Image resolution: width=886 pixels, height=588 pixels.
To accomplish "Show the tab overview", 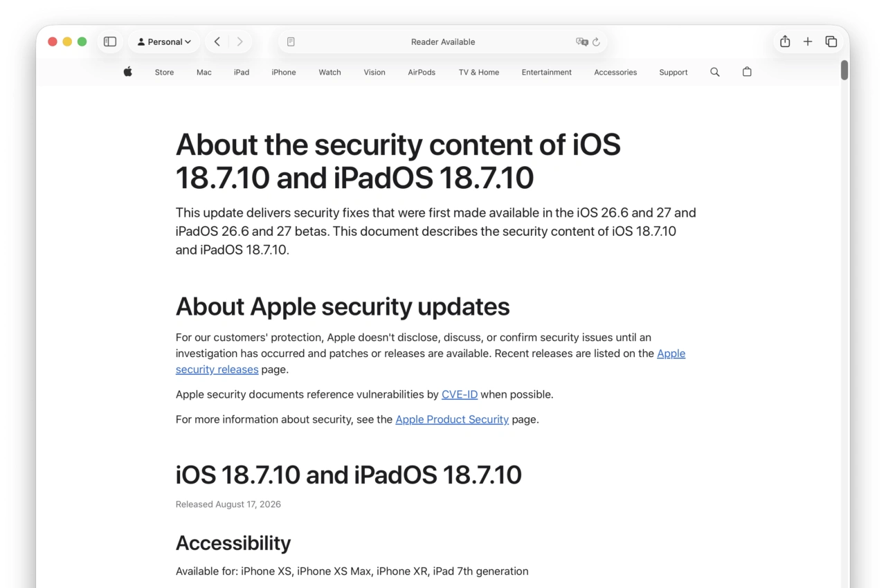I will 831,42.
